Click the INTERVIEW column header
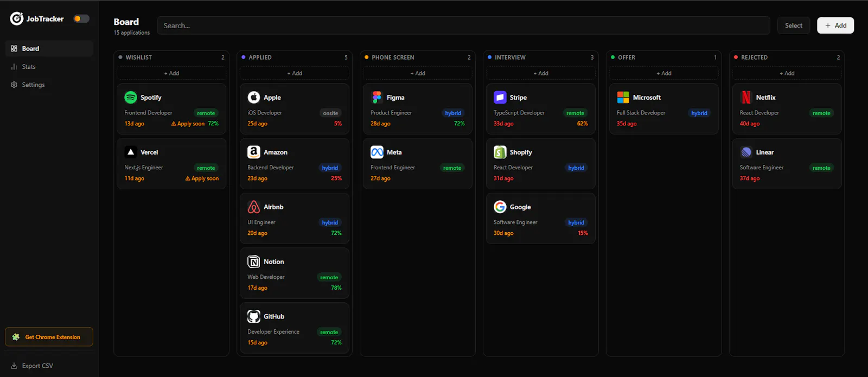The image size is (868, 377). (x=510, y=57)
